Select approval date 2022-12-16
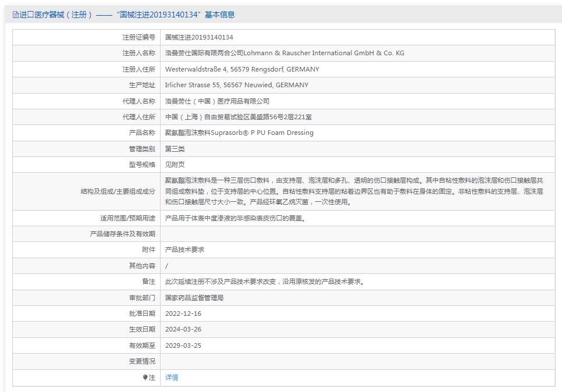The width and height of the screenshot is (562, 392). (183, 313)
